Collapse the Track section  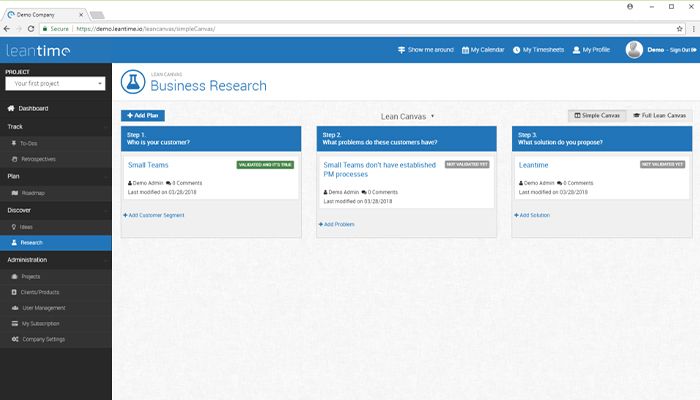[x=56, y=127]
